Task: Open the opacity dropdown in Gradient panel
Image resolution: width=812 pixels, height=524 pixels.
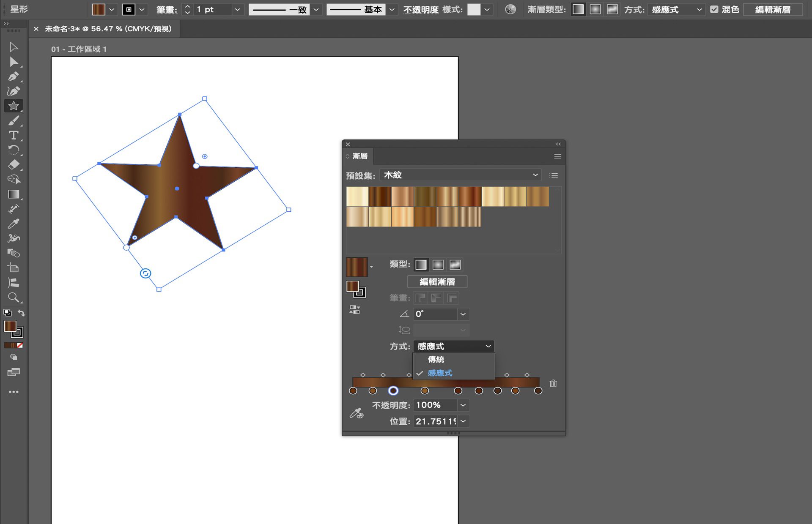Action: (x=463, y=405)
